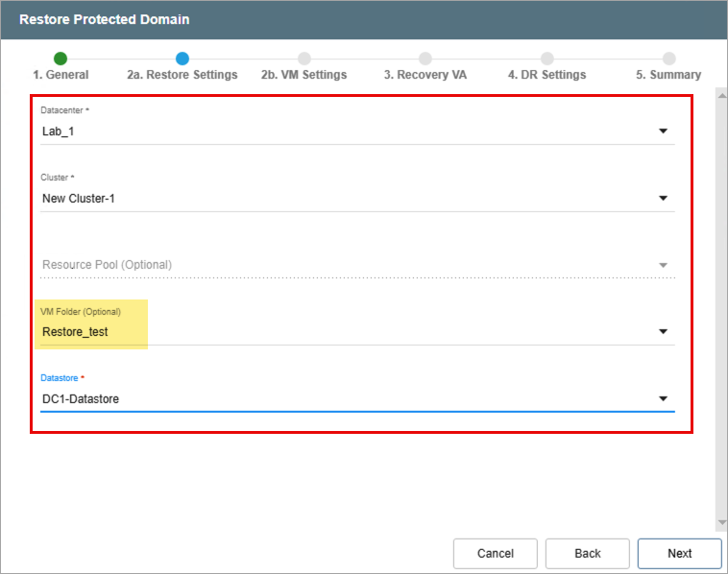
Task: Proceed with the Next button
Action: pos(679,553)
